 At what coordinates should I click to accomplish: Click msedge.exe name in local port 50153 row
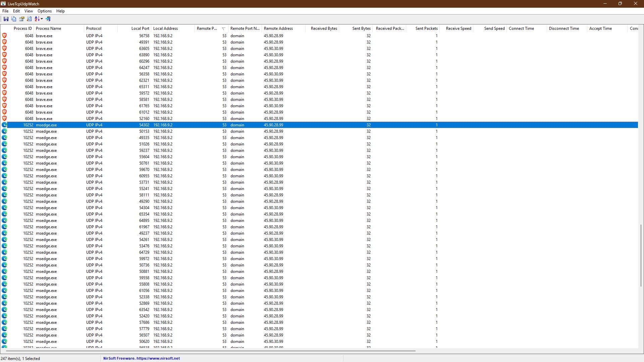(46, 131)
